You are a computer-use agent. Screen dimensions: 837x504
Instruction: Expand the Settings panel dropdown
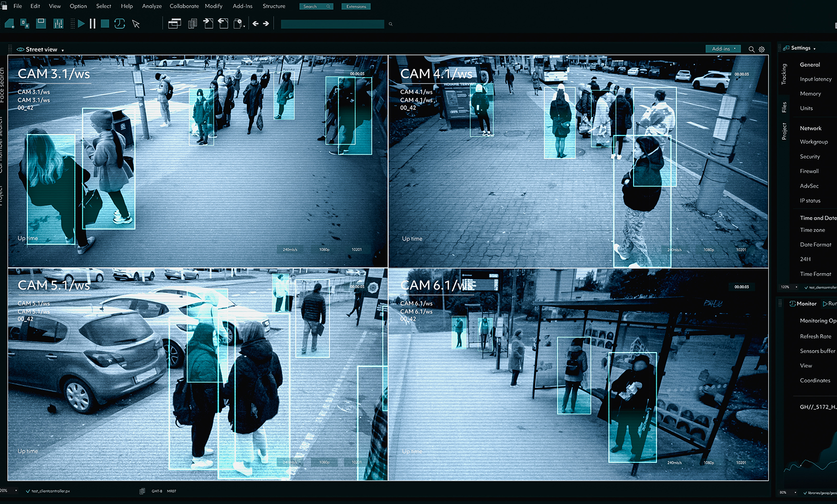pyautogui.click(x=814, y=48)
